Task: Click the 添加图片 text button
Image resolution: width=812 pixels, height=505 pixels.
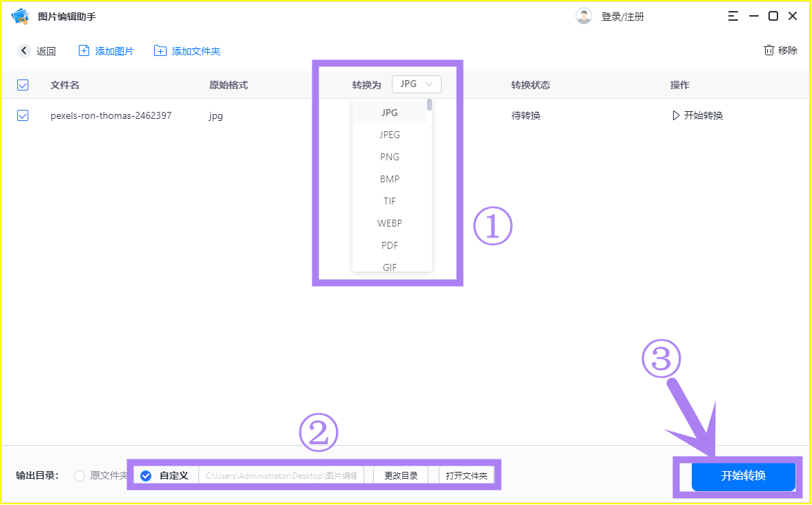Action: [115, 51]
